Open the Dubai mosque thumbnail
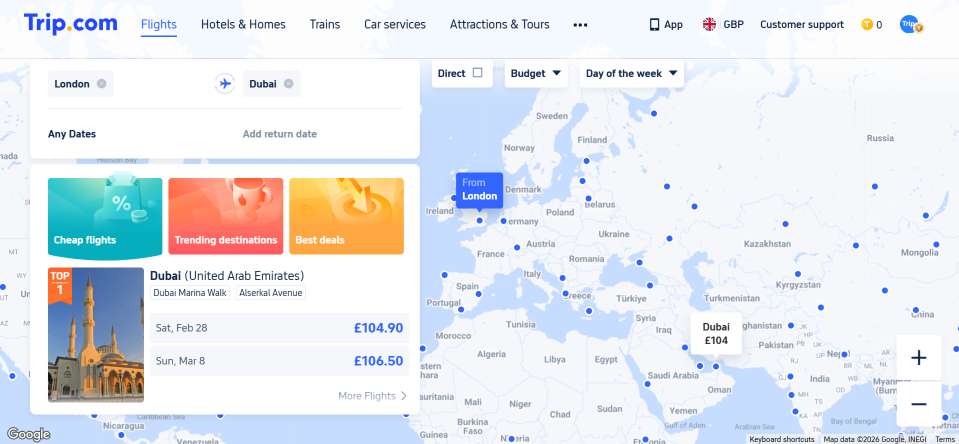This screenshot has height=444, width=959. tap(96, 335)
